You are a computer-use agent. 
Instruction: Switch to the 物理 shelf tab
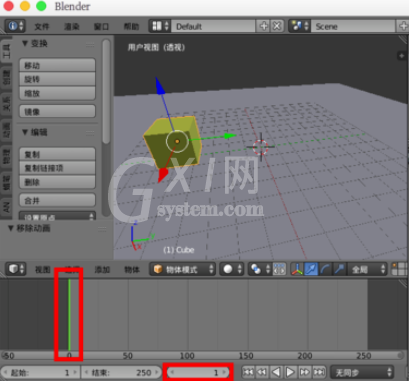[x=6, y=156]
